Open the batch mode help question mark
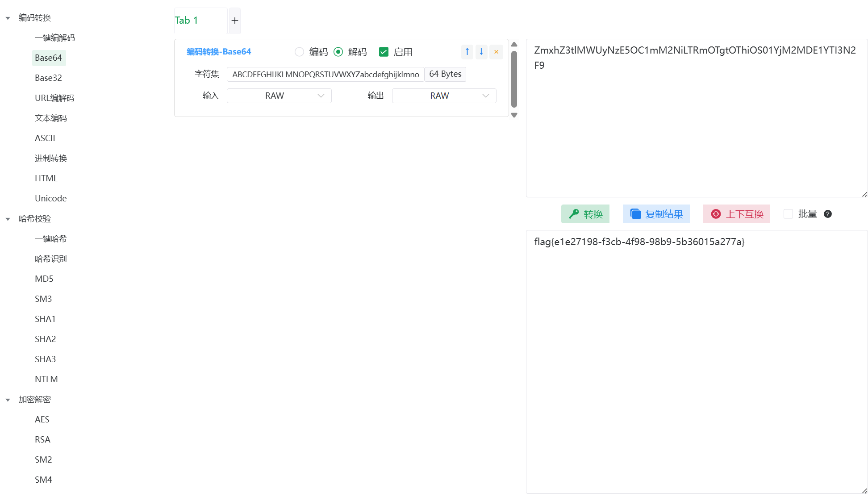868x497 pixels. pos(828,214)
